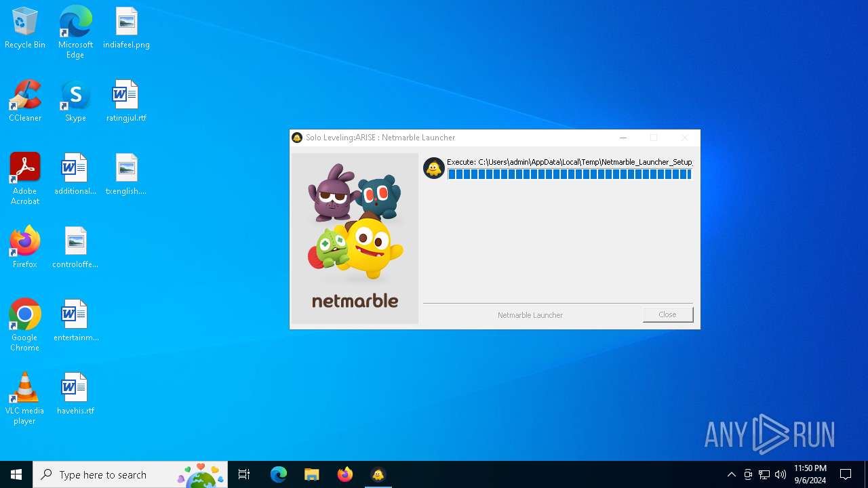The width and height of the screenshot is (868, 488).
Task: Open Edge from the taskbar
Action: (279, 474)
